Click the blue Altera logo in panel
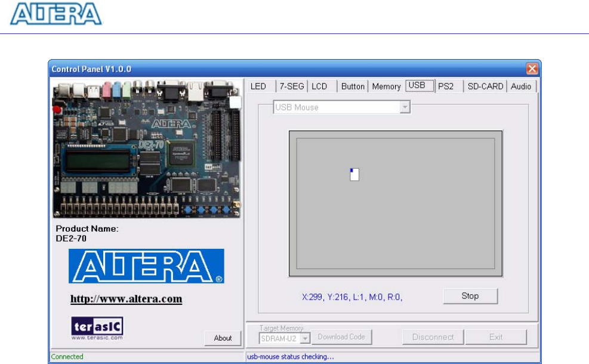589x364 pixels. 146,266
